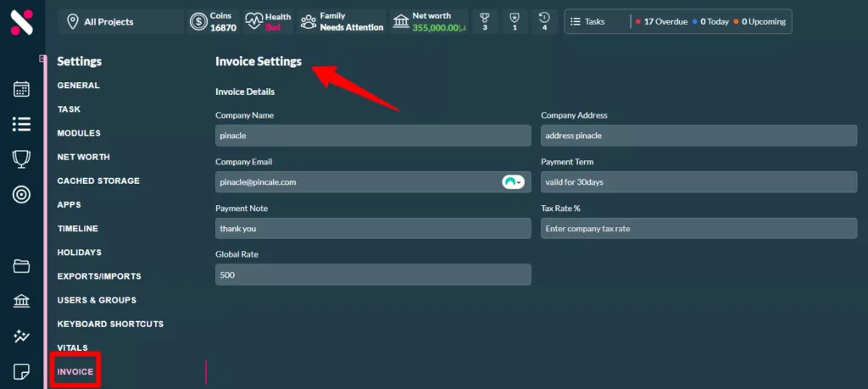Click the Company Address field
This screenshot has width=868, height=389.
pyautogui.click(x=698, y=135)
